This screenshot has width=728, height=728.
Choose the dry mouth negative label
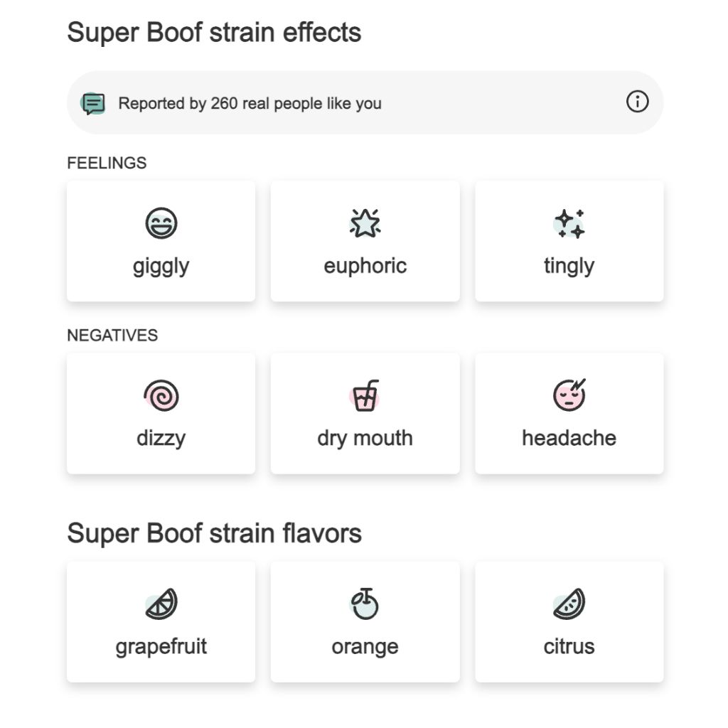(365, 438)
